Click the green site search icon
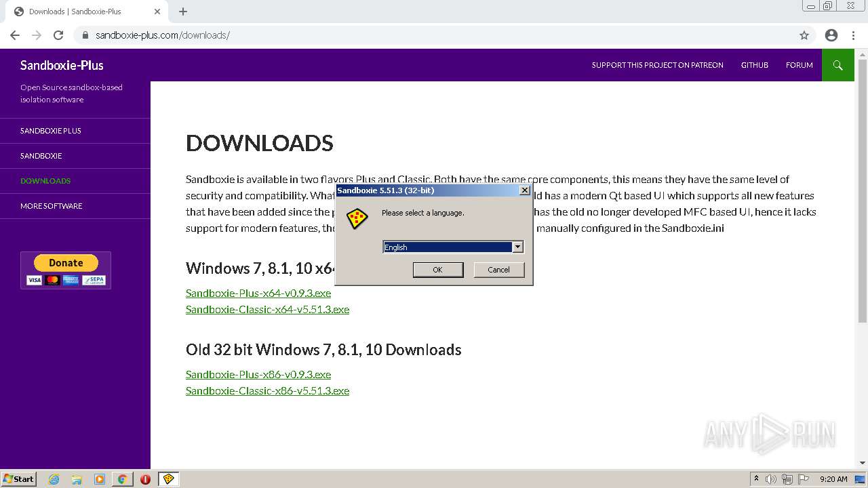 click(838, 65)
